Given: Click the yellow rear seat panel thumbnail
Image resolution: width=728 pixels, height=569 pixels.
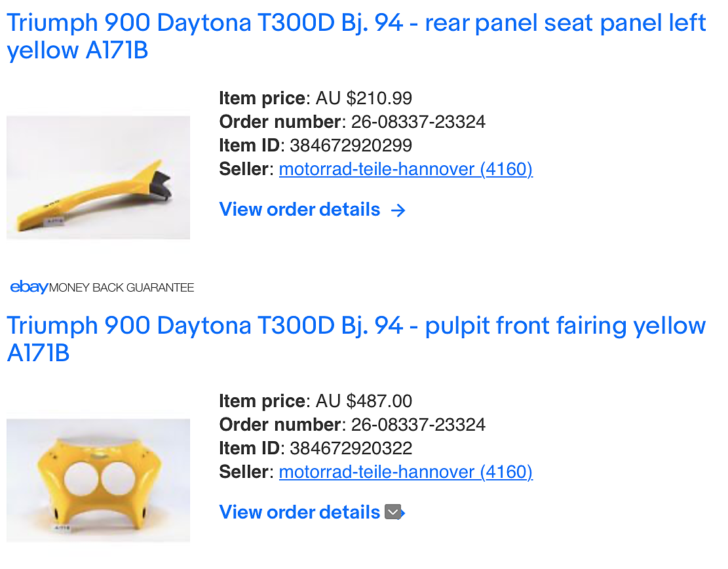Looking at the screenshot, I should coord(98,178).
